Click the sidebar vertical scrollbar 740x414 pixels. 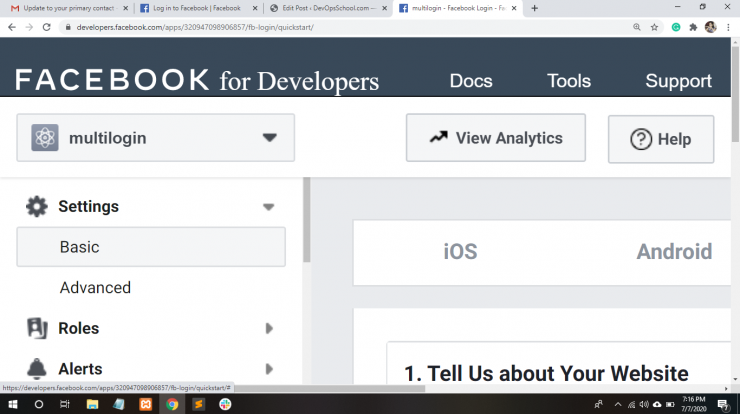(x=307, y=220)
